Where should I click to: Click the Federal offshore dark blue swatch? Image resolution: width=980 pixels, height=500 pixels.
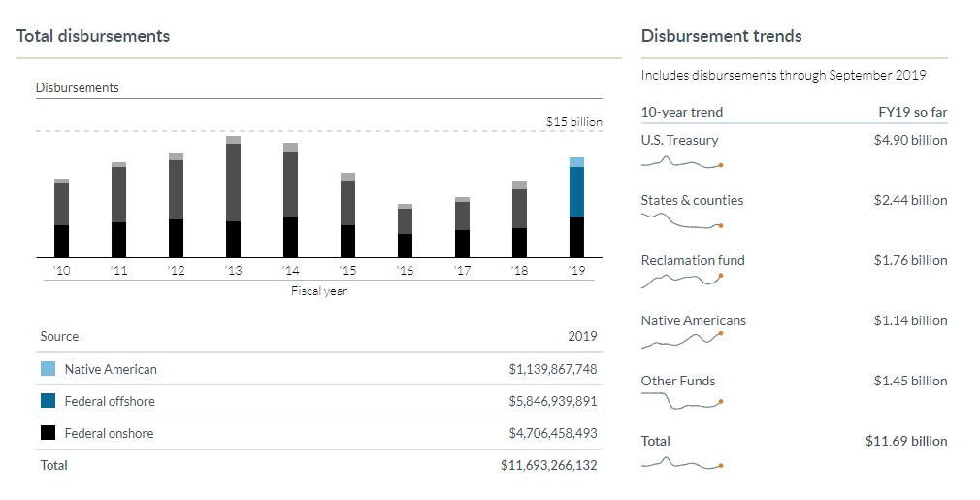click(48, 401)
